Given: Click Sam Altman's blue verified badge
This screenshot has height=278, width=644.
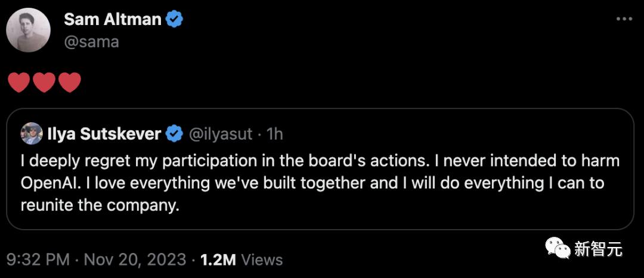Looking at the screenshot, I should pyautogui.click(x=175, y=19).
